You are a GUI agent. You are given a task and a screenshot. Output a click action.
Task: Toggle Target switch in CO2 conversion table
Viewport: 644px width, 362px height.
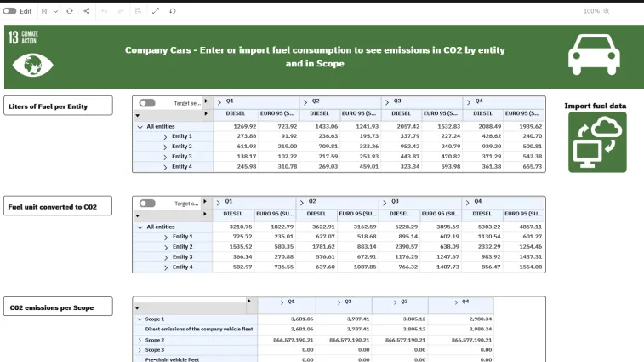[148, 204]
